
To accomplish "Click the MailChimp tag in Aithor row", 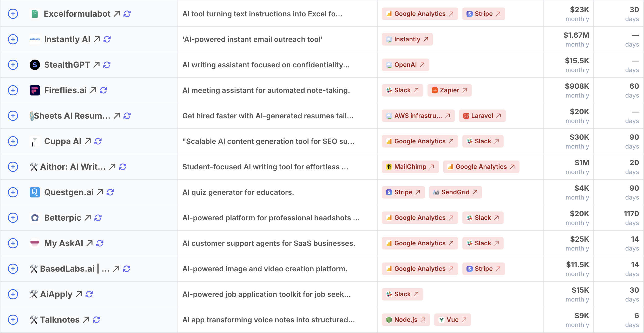I will [x=410, y=167].
